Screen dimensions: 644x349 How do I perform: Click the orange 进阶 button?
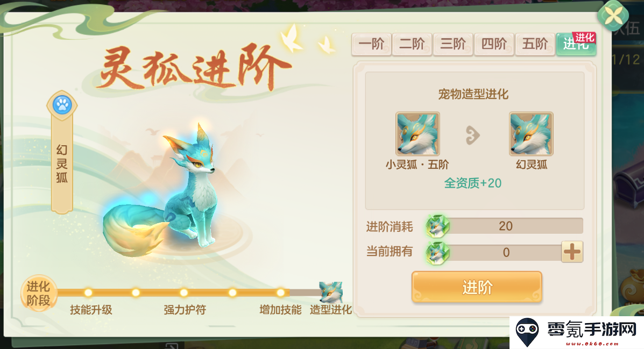point(477,287)
